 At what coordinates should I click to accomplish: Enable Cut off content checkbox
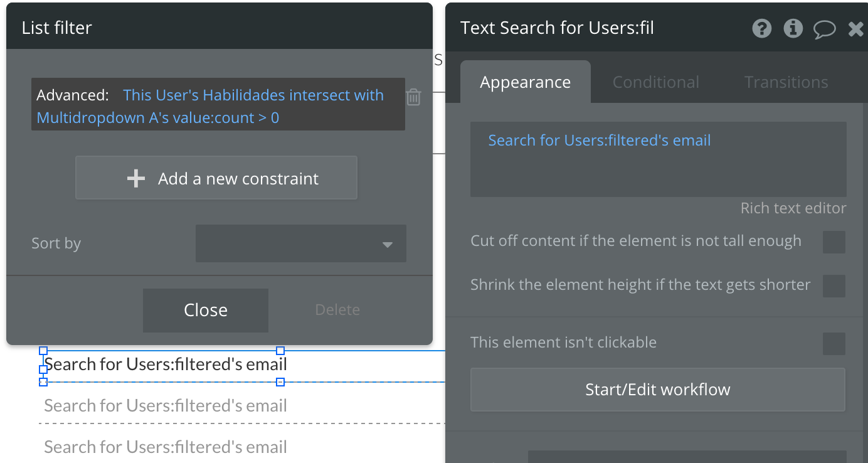click(x=834, y=242)
